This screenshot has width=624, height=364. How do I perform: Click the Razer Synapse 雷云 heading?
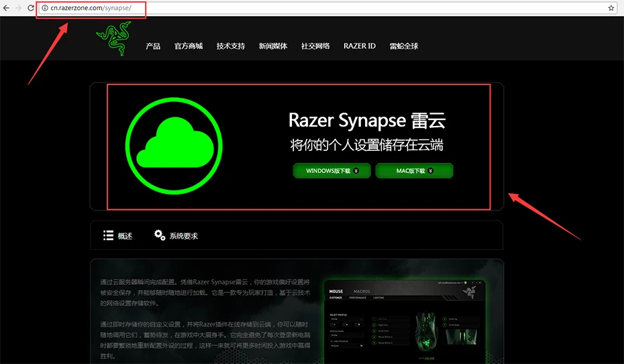coord(367,121)
